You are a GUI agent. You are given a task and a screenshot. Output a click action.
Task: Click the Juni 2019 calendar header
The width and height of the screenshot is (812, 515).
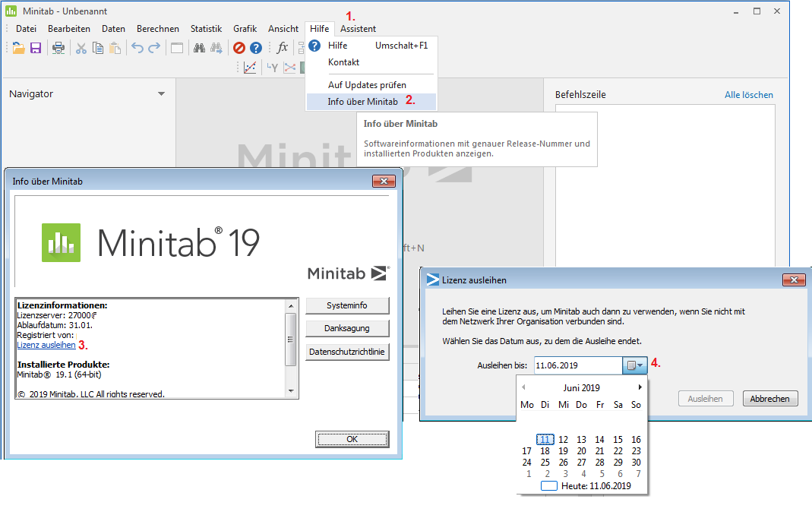582,387
